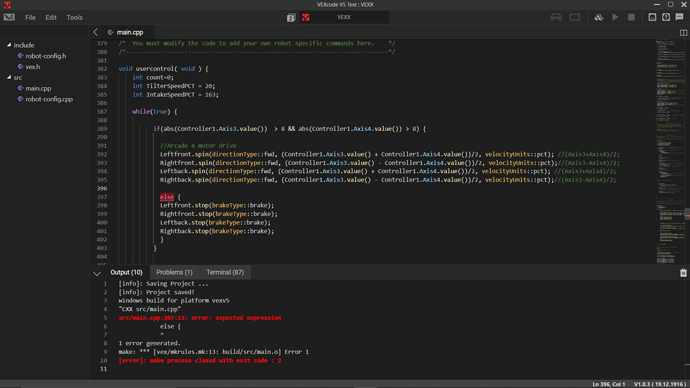Build the project with the build icon
This screenshot has height=388, width=690.
pyautogui.click(x=598, y=17)
